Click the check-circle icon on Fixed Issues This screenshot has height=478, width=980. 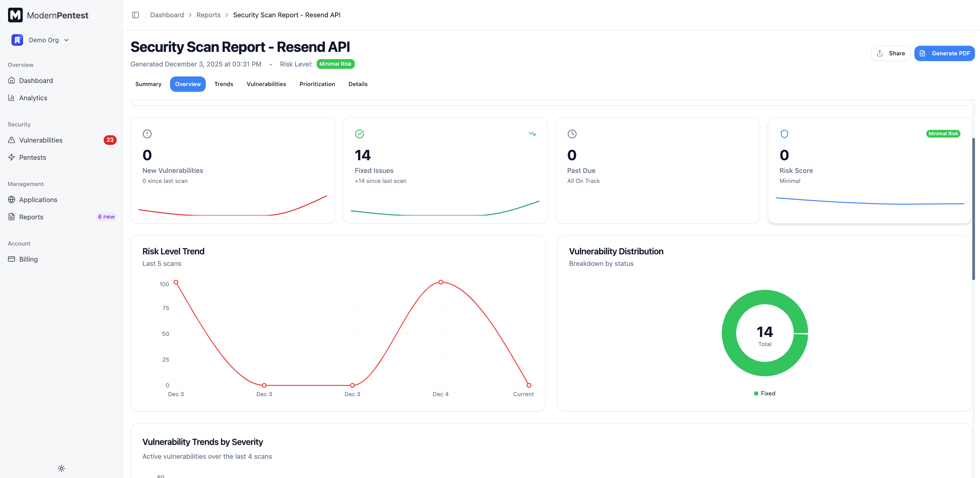coord(359,134)
